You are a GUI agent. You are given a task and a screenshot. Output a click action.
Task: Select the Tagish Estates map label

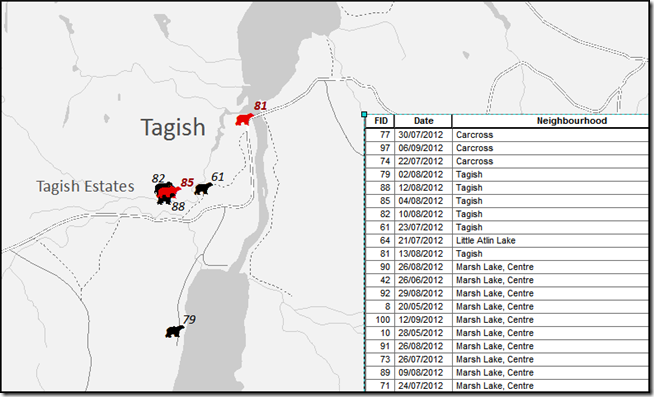(x=86, y=186)
